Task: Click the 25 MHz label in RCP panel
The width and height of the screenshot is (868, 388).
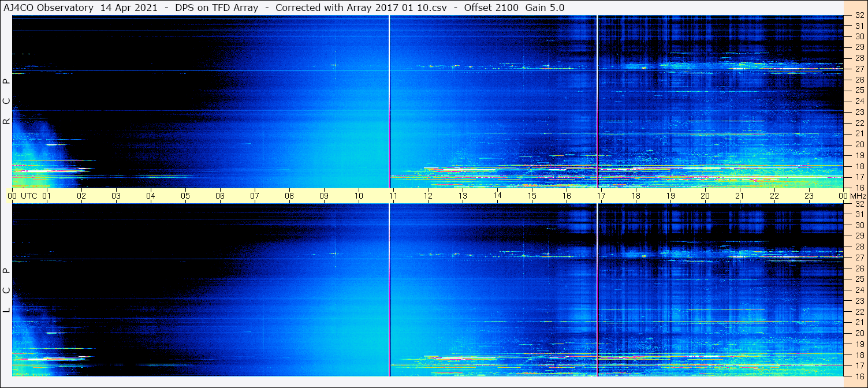Action: (859, 91)
